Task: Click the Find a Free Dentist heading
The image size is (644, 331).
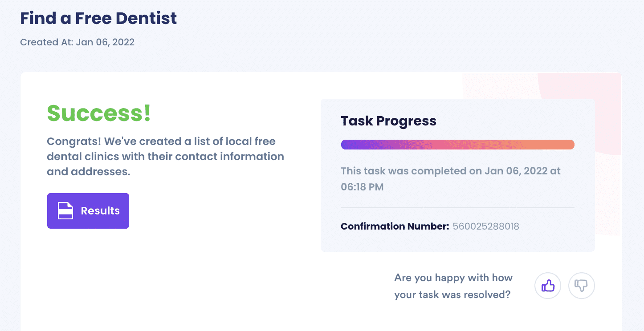Action: click(98, 18)
